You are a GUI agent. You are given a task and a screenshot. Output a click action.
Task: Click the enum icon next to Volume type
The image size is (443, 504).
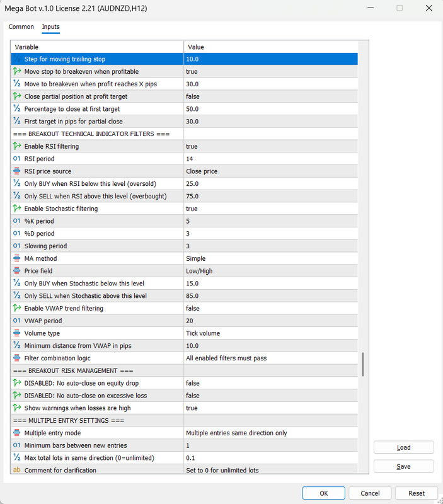(x=17, y=333)
